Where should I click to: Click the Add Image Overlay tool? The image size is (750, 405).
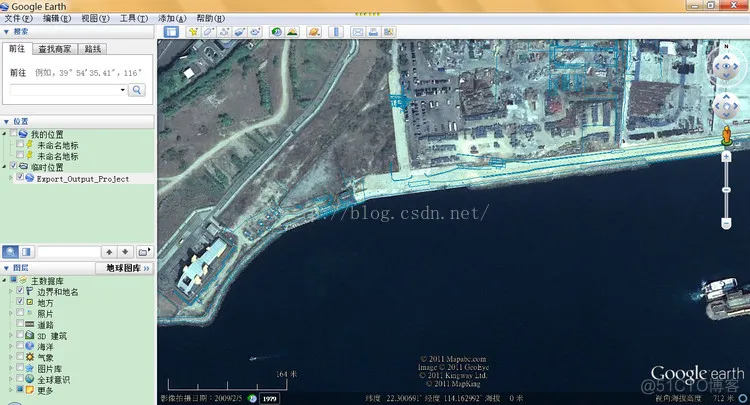click(x=239, y=32)
